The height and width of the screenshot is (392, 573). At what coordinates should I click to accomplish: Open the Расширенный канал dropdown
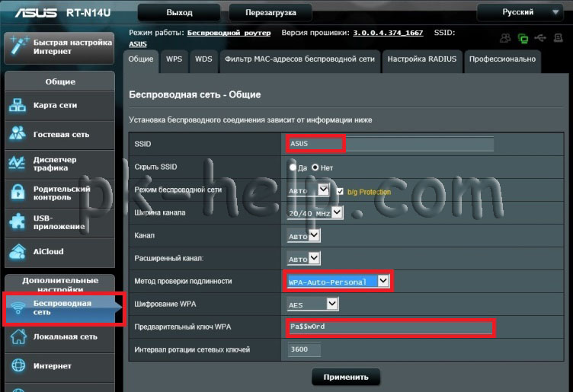pyautogui.click(x=303, y=258)
